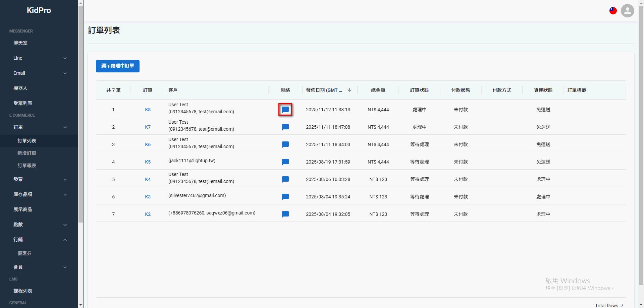This screenshot has width=644, height=308.
Task: Click the sidebar scroll-down arrow
Action: pyautogui.click(x=80, y=305)
